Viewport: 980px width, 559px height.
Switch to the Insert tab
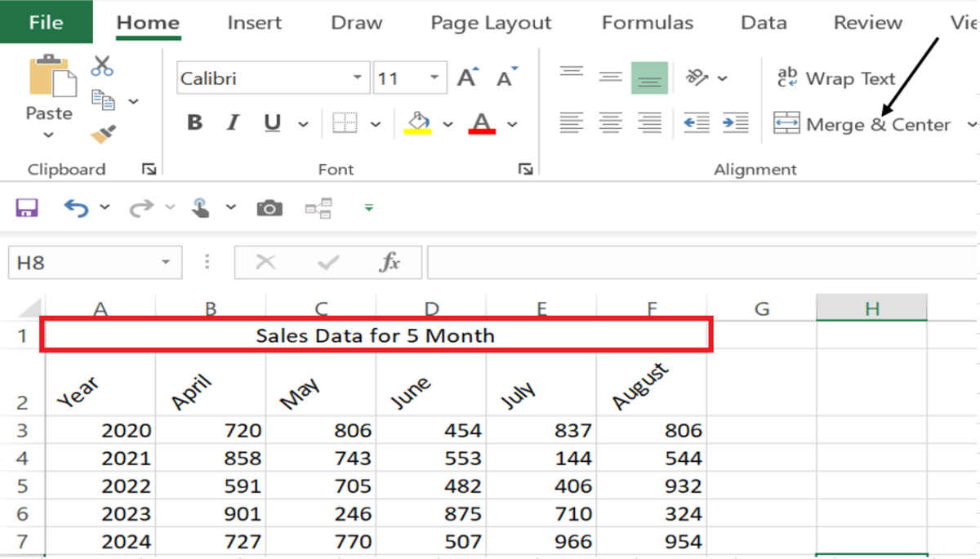[254, 23]
